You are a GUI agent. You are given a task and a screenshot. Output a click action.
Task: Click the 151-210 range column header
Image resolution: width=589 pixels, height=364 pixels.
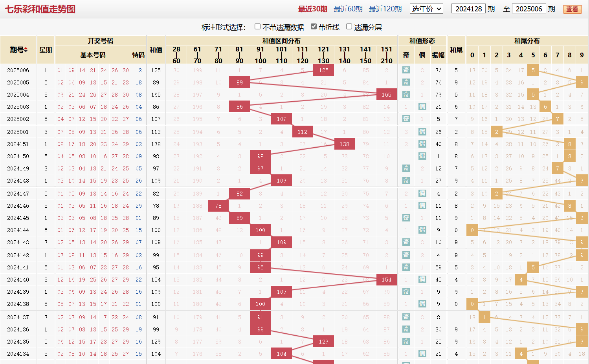(x=387, y=55)
